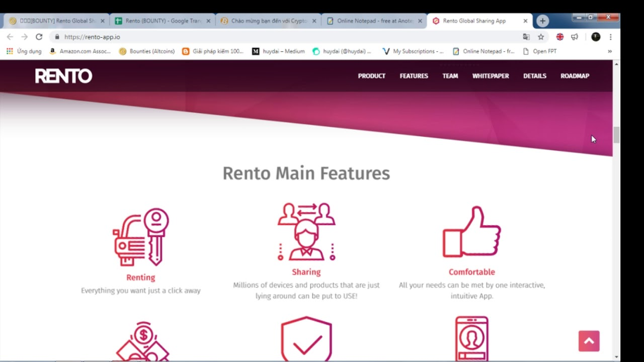Click the shield checkmark feature icon
Screen dimensions: 644x362
pos(306,338)
